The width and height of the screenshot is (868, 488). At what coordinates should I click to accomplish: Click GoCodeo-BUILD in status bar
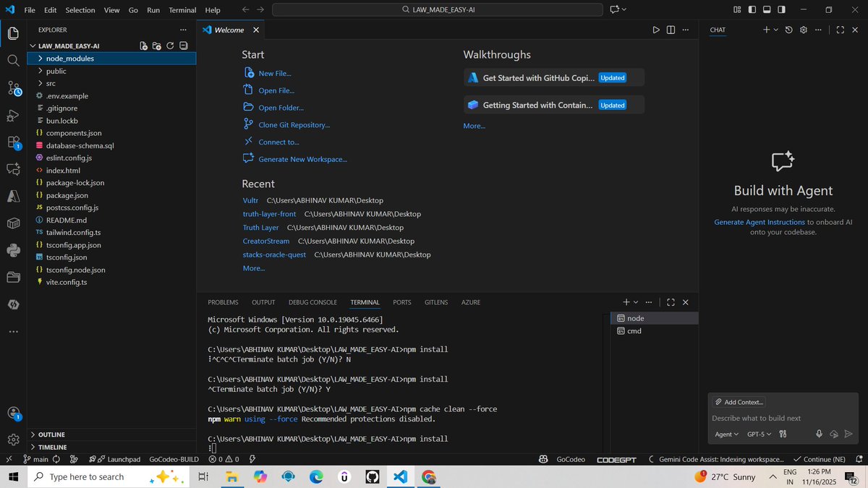pos(174,459)
